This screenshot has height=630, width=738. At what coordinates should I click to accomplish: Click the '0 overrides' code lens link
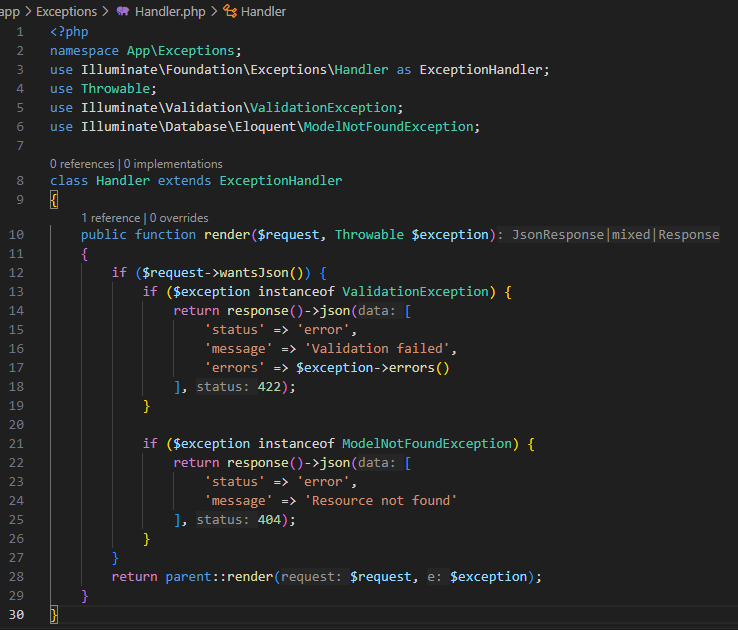(183, 217)
